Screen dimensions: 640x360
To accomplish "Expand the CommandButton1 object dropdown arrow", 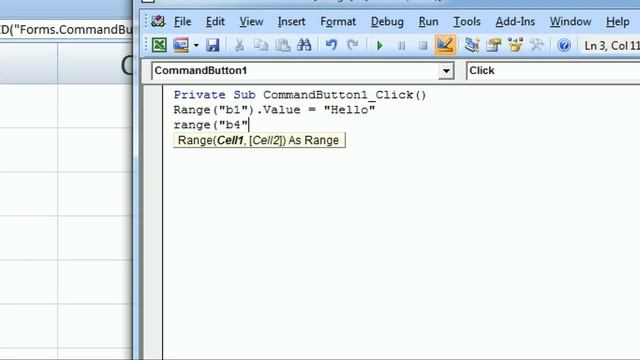I will [x=446, y=71].
